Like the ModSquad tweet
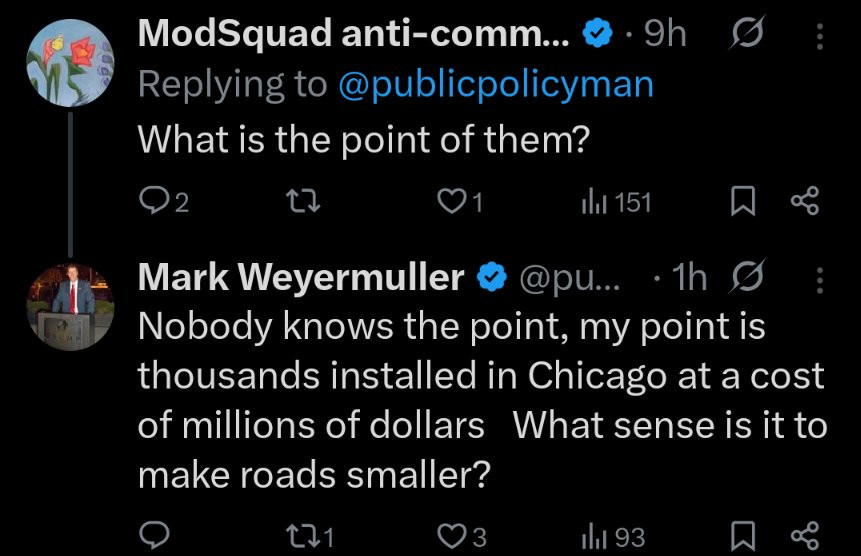 pyautogui.click(x=454, y=203)
